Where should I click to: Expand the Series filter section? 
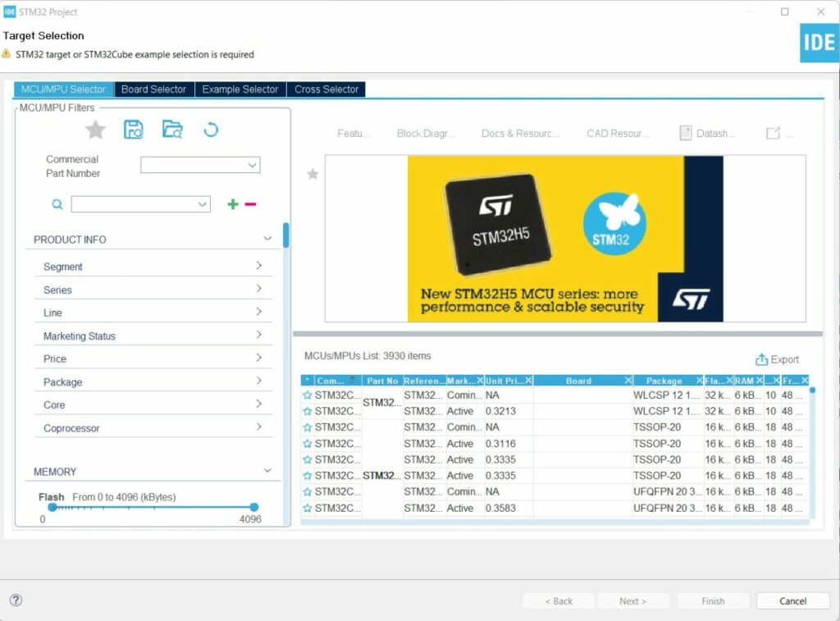[258, 290]
